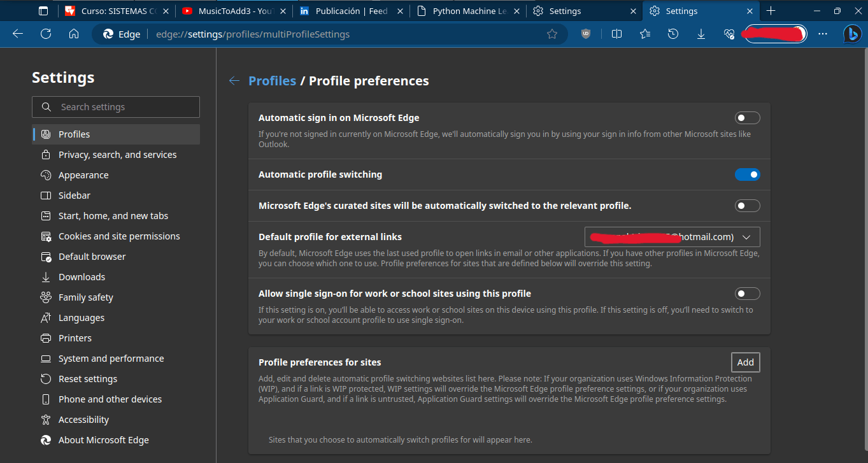Click the Add button for site preferences
Screen dimensions: 868x463
745,362
